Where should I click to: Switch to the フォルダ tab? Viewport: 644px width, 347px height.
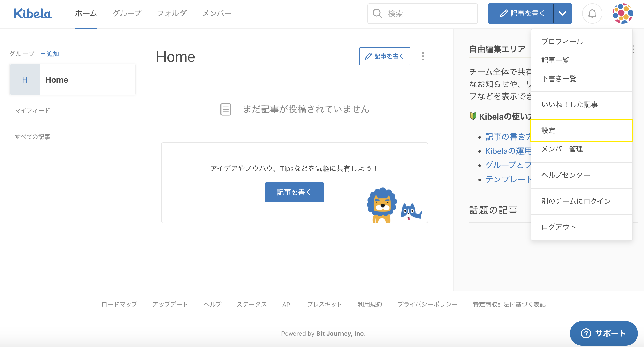[172, 14]
